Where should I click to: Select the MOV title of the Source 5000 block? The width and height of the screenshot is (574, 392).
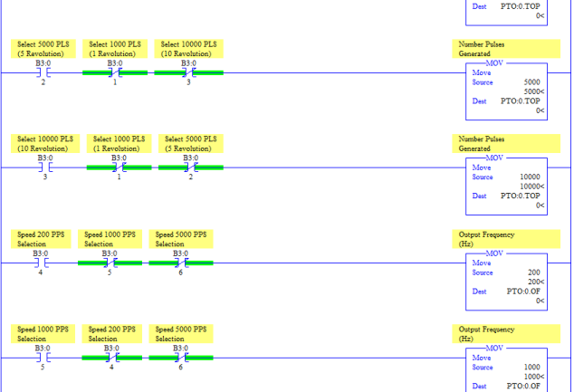pos(494,63)
